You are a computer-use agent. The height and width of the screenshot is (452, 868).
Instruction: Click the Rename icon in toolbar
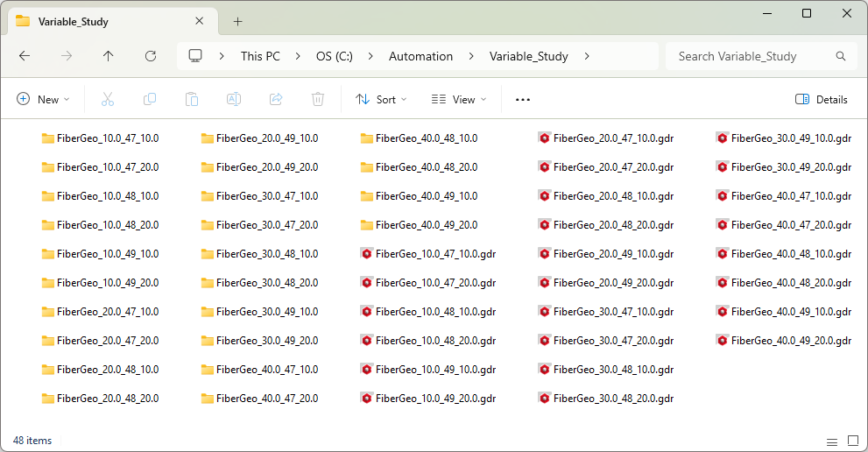[x=234, y=100]
